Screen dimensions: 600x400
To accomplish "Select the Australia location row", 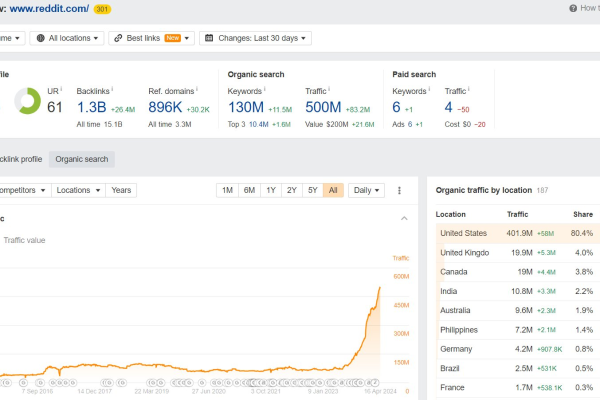I will coord(518,310).
